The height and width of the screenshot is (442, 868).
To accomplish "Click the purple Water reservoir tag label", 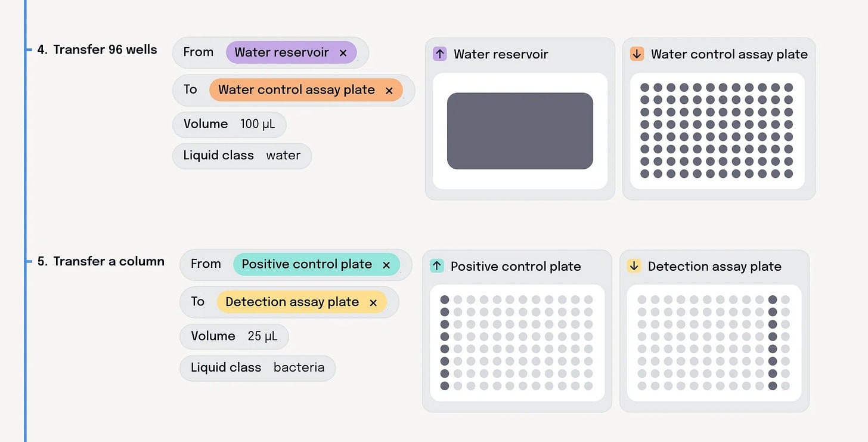I will coord(281,52).
